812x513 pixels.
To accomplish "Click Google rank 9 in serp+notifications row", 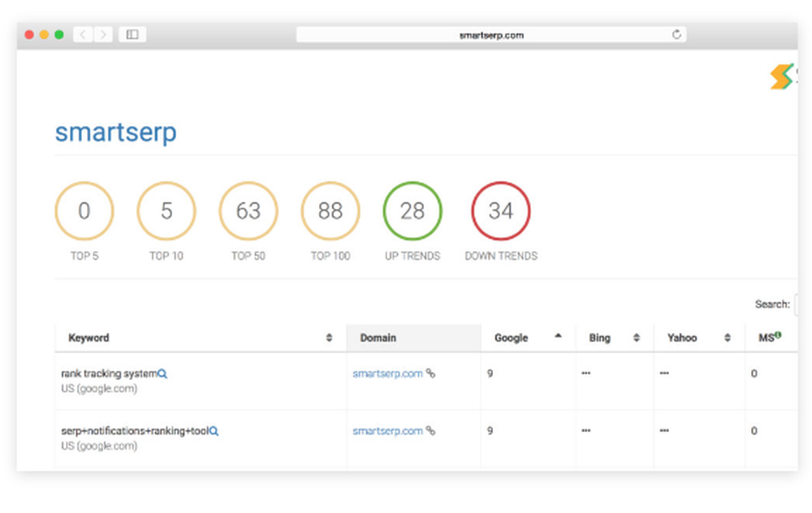I will 490,431.
